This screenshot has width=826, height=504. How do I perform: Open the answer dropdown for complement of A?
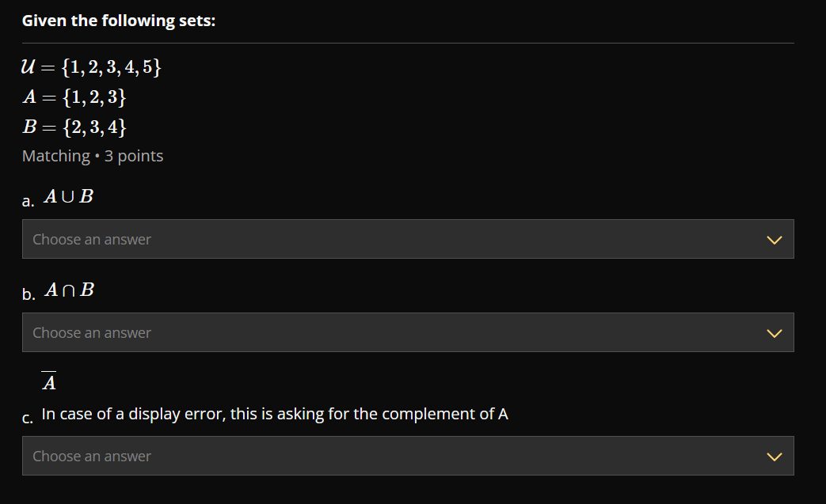click(x=408, y=456)
